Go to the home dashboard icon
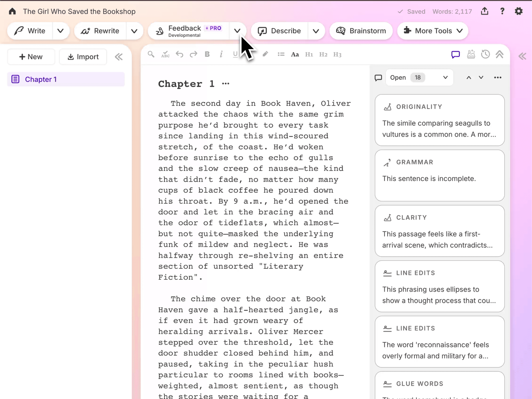The width and height of the screenshot is (532, 399). (12, 11)
